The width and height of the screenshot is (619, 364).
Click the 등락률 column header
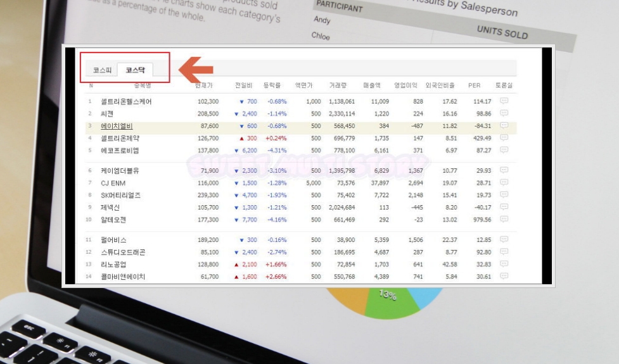[x=272, y=85]
